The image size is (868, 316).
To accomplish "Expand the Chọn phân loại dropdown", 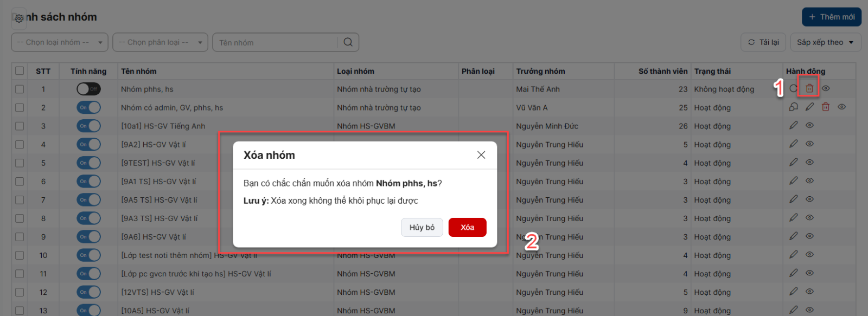I will 160,42.
